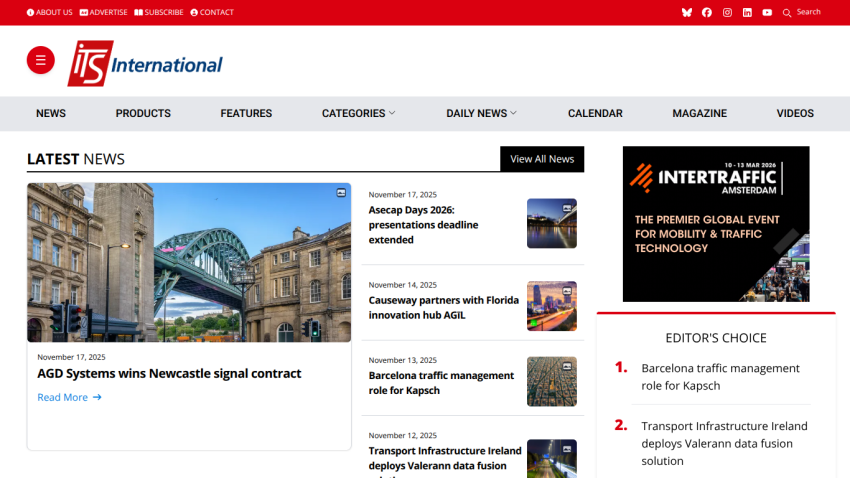
Task: Open About Us in top bar
Action: tap(49, 12)
